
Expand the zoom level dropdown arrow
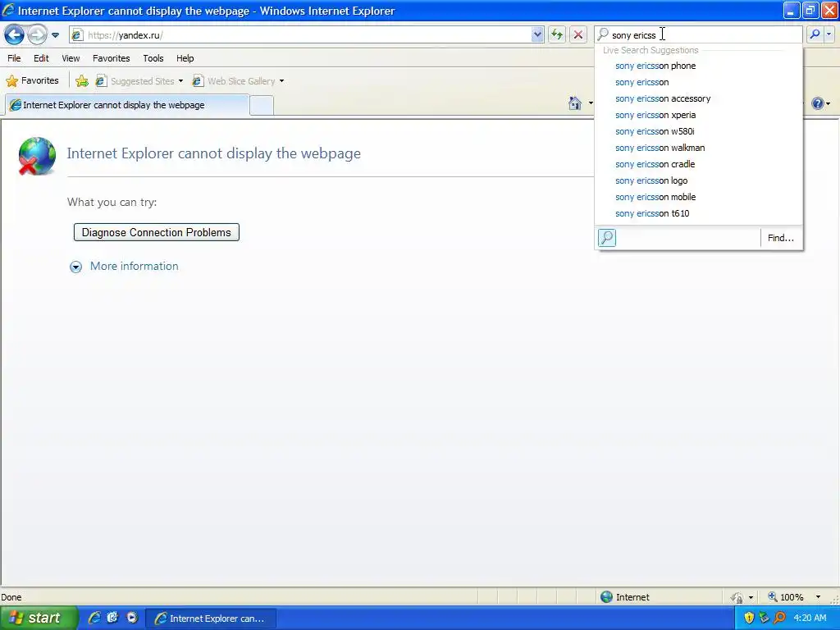[818, 597]
